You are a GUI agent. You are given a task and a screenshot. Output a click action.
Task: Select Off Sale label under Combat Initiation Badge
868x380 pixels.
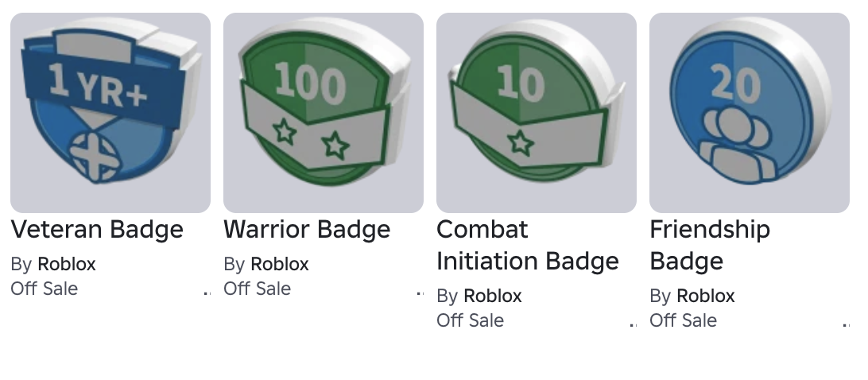pyautogui.click(x=471, y=320)
